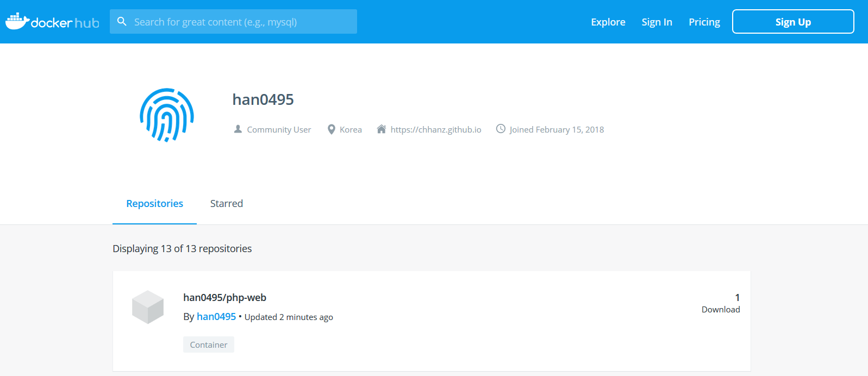Click the Container tag chip
The image size is (868, 376).
[x=209, y=344]
